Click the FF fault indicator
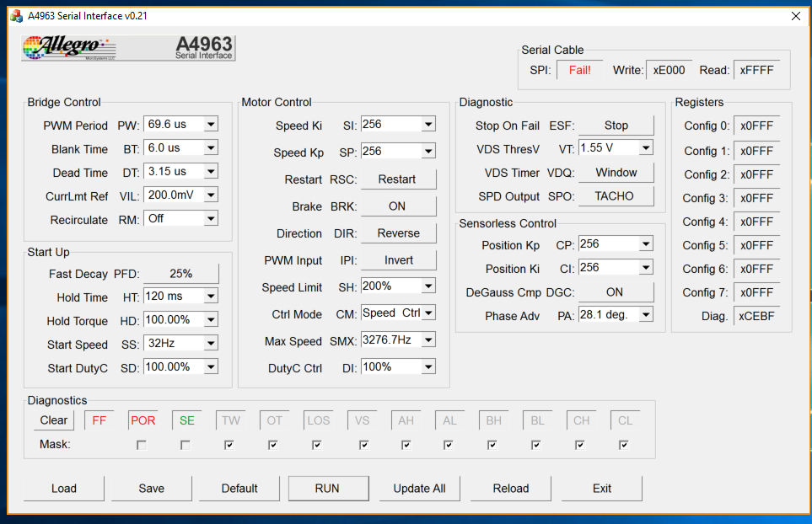This screenshot has width=812, height=524. [x=99, y=420]
